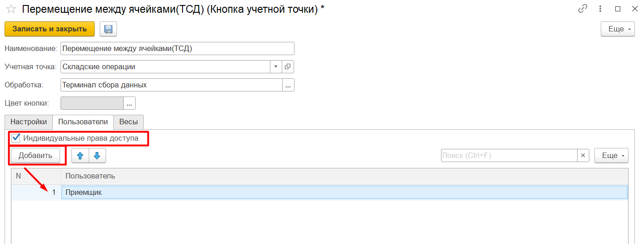Open the vertical three-dot window menu
Image resolution: width=644 pixels, height=244 pixels.
pyautogui.click(x=601, y=9)
